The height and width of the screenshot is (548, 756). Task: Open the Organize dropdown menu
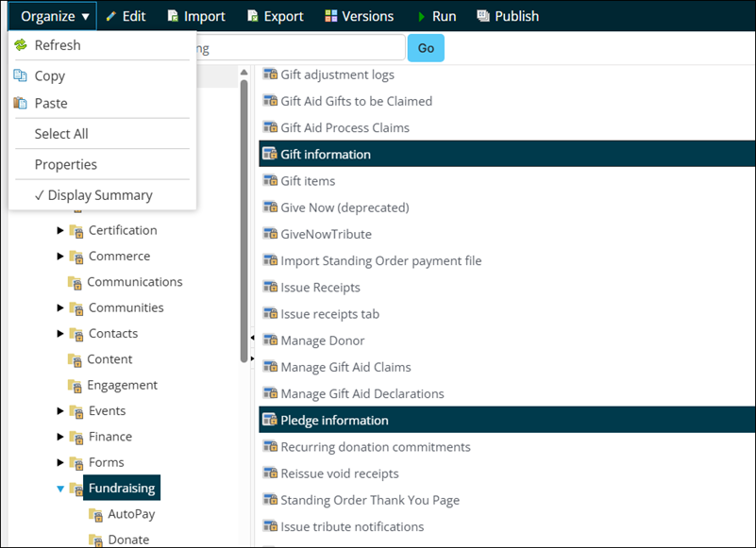pos(55,16)
